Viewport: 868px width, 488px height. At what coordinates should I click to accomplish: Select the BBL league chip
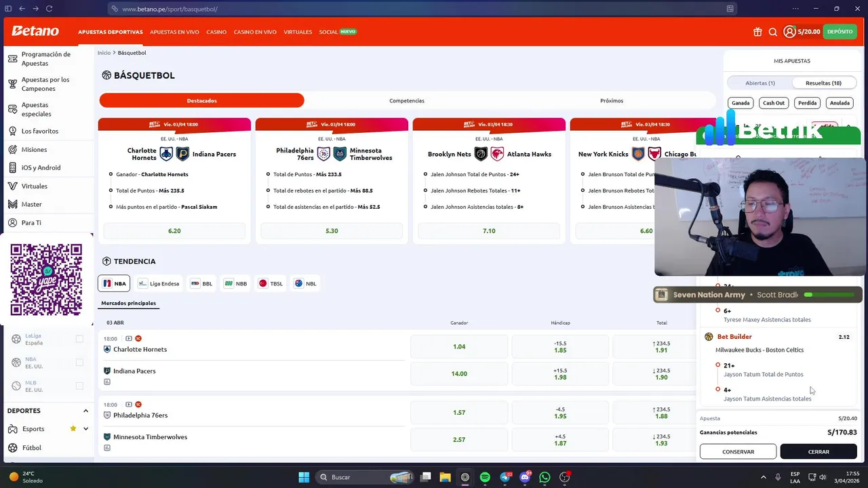point(201,283)
